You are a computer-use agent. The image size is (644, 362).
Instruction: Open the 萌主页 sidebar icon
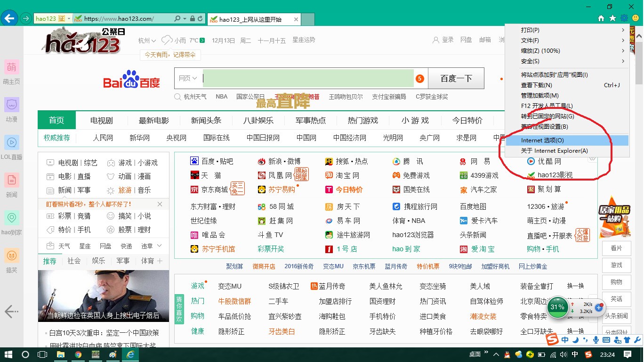click(11, 66)
